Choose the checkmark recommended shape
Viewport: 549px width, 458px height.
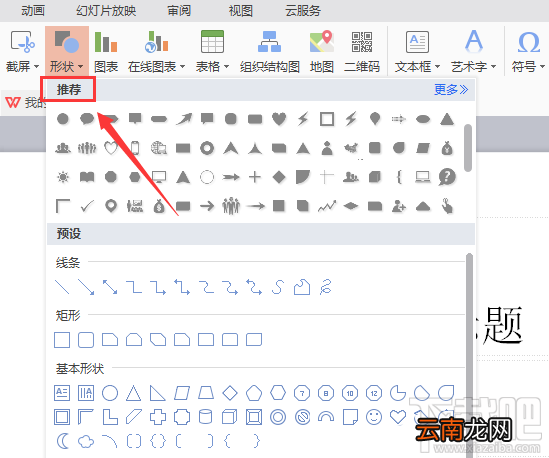tap(87, 206)
